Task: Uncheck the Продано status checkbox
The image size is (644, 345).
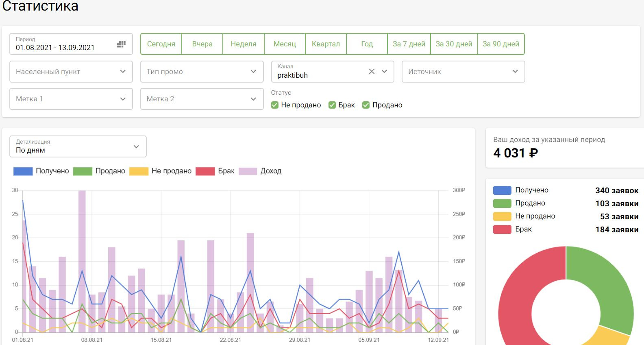Action: point(366,105)
